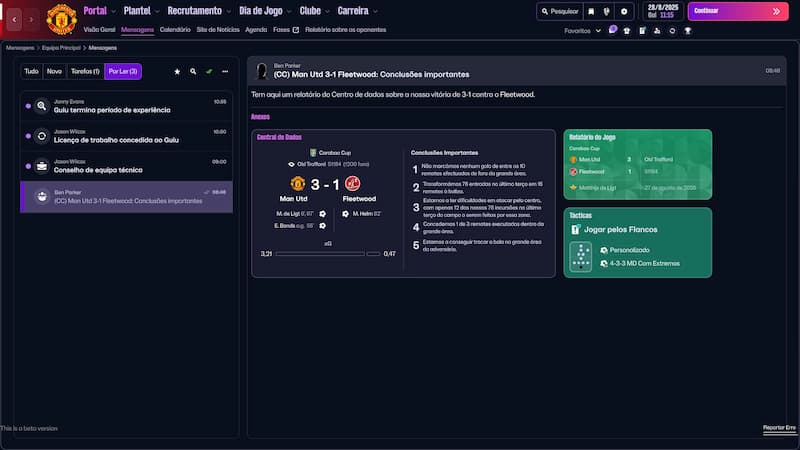Open Jonny Evans message about Guiu
Image resolution: width=800 pixels, height=450 pixels.
[127, 105]
